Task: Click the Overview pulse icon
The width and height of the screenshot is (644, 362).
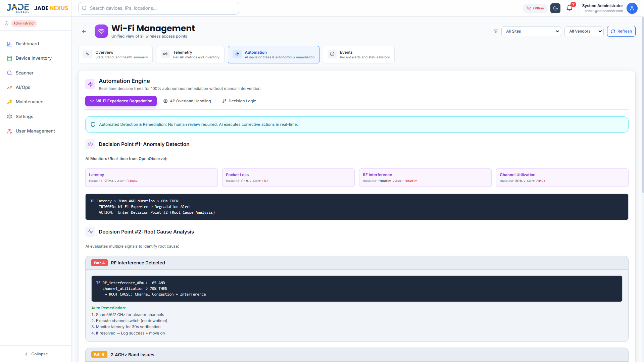Action: [88, 54]
